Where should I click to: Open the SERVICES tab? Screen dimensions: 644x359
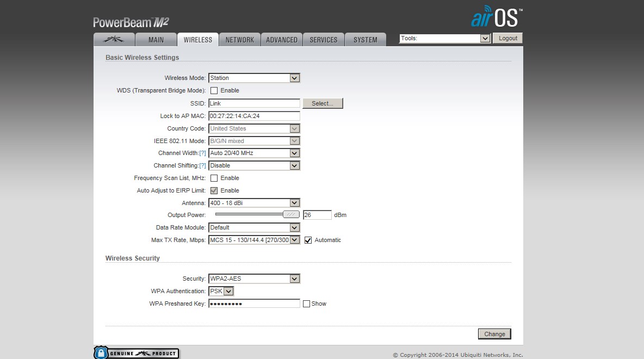pos(324,39)
